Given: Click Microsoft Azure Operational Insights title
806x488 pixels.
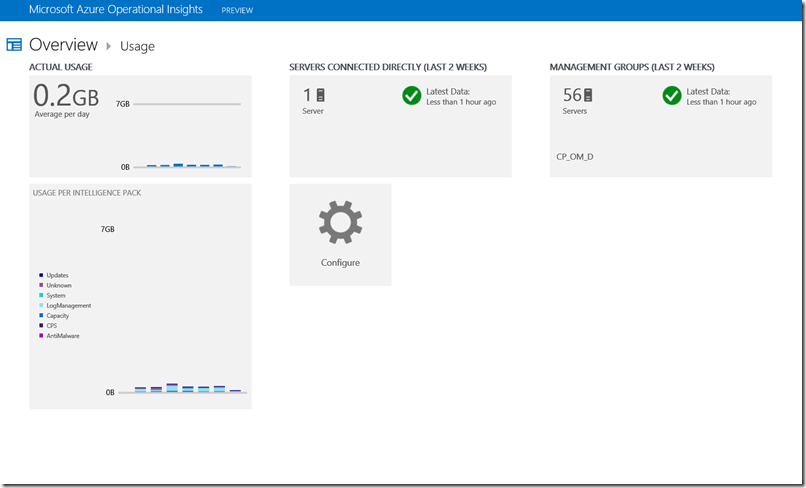Looking at the screenshot, I should (x=115, y=10).
